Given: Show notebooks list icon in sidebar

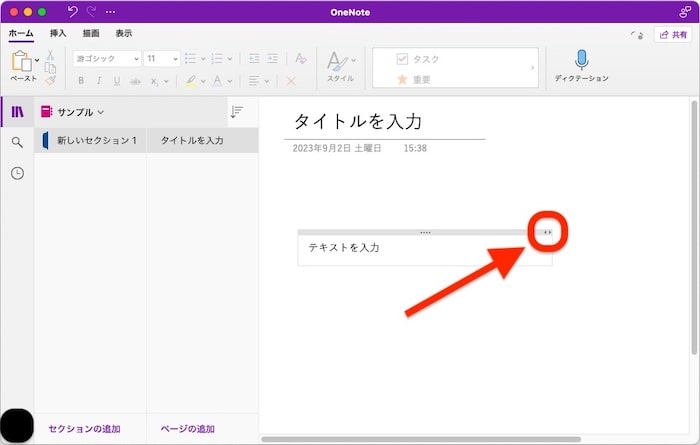Looking at the screenshot, I should 17,112.
